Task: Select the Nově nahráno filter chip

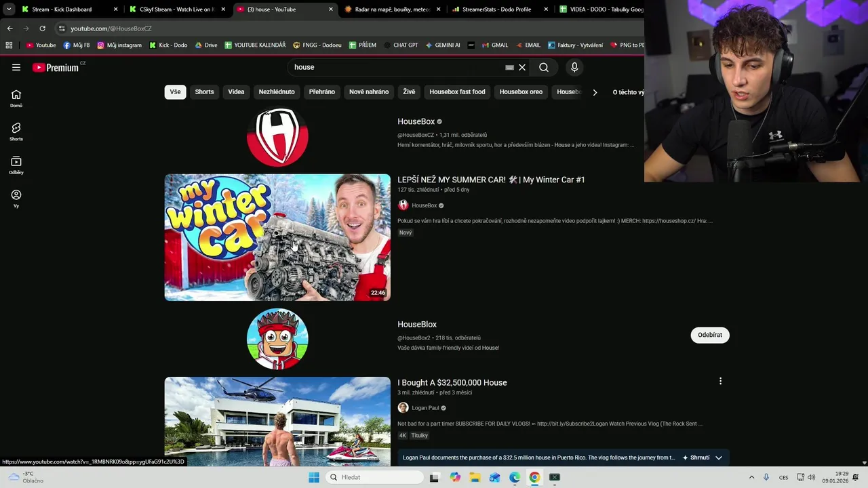Action: point(369,92)
